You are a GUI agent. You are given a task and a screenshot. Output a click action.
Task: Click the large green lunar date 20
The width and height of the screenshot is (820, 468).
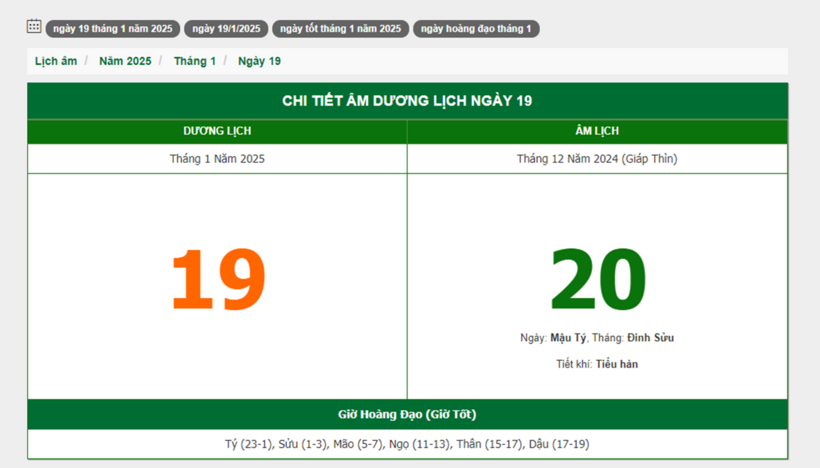point(597,281)
